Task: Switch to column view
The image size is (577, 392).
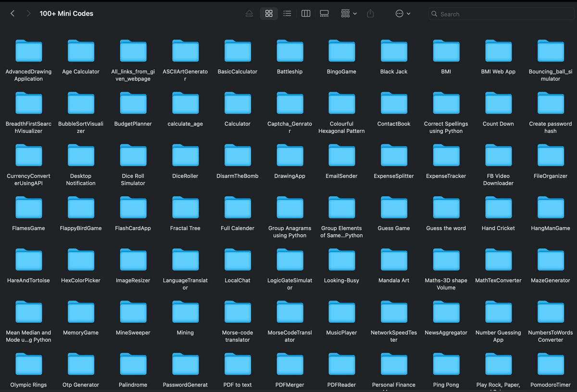Action: (306, 13)
